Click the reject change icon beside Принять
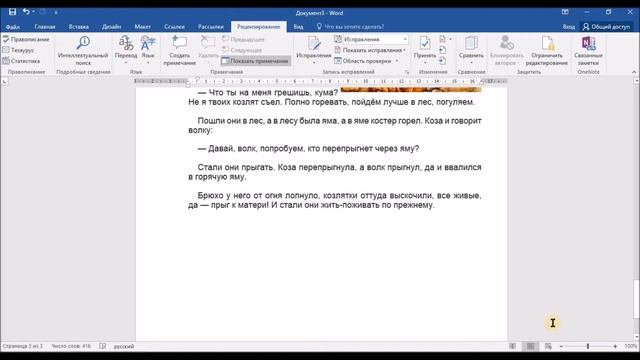640x360 pixels. click(x=442, y=39)
